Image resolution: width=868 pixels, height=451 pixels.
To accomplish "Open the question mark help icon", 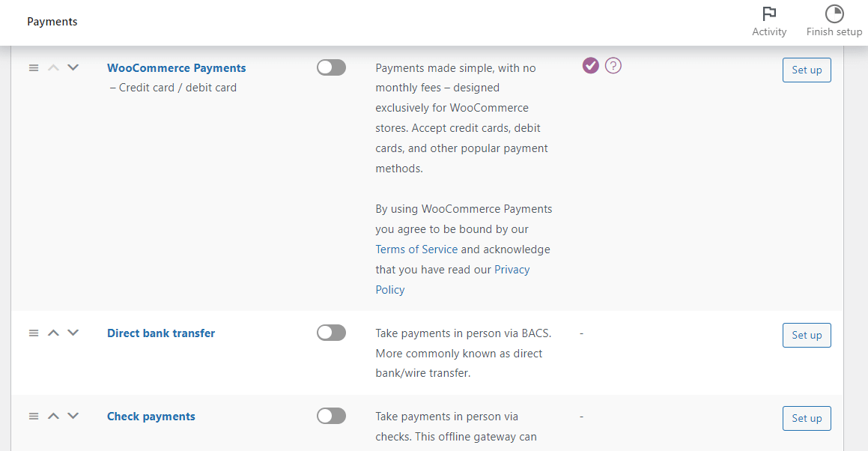I will point(613,65).
